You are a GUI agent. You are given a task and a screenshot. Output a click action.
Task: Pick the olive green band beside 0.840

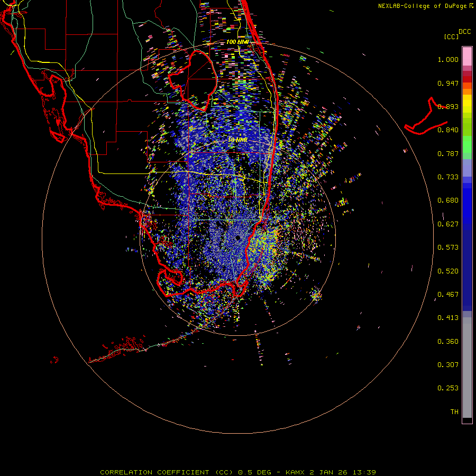pos(467,127)
